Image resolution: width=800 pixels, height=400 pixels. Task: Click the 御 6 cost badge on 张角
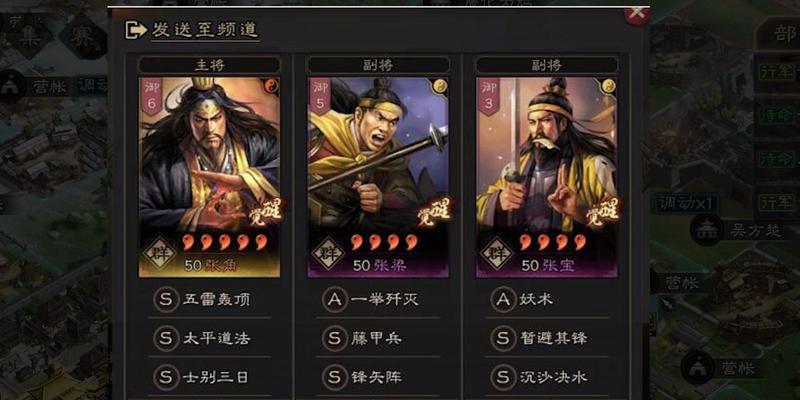(152, 96)
